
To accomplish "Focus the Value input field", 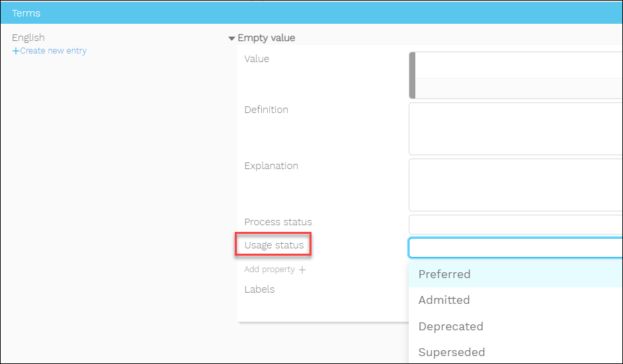I will point(519,65).
